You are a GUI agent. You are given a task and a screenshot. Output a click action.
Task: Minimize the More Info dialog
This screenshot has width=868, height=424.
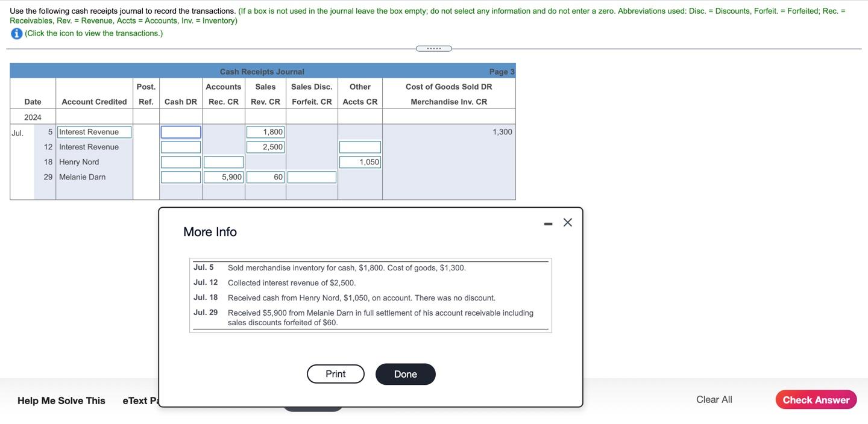(x=548, y=223)
